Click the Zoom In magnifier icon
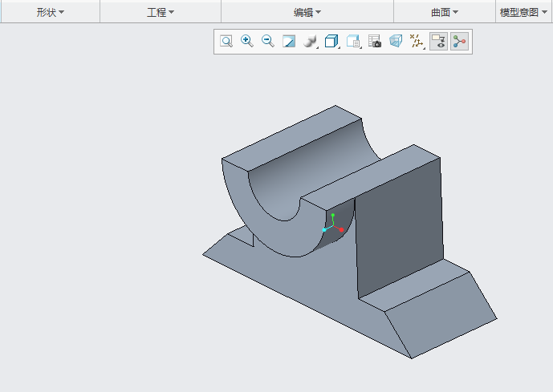The width and height of the screenshot is (553, 392). click(247, 42)
